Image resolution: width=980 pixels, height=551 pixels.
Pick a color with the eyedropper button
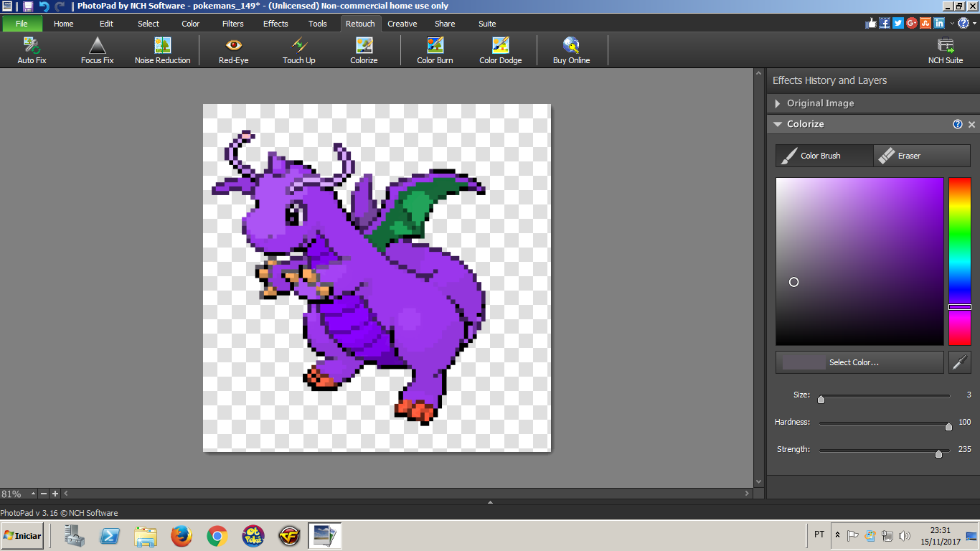[x=959, y=362]
